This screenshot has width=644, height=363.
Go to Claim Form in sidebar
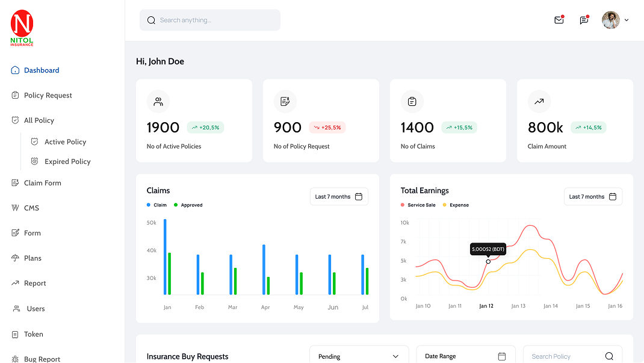(42, 183)
